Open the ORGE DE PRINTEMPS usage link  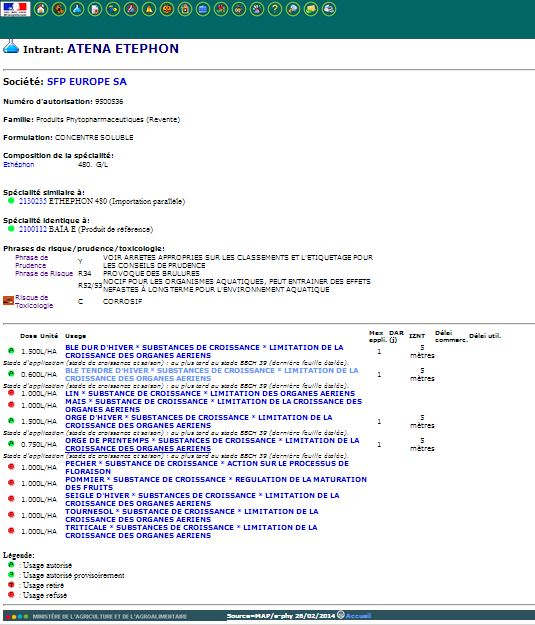tap(212, 444)
